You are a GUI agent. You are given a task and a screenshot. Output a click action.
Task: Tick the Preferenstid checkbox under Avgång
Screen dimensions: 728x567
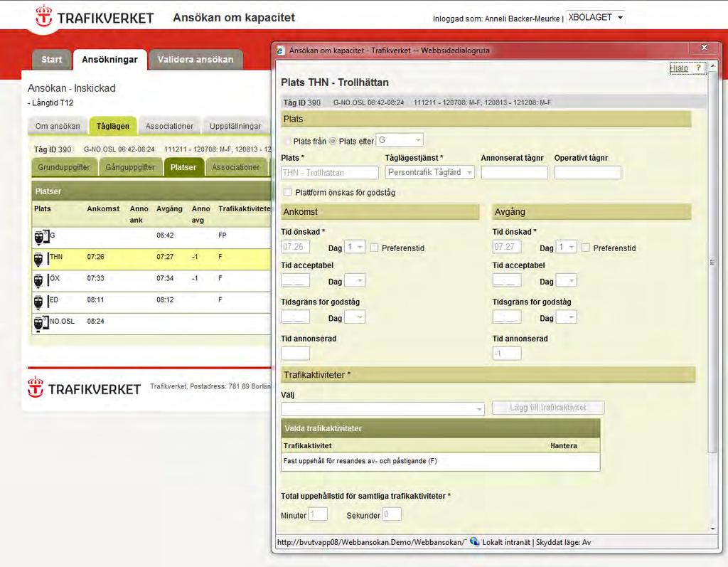[x=586, y=248]
